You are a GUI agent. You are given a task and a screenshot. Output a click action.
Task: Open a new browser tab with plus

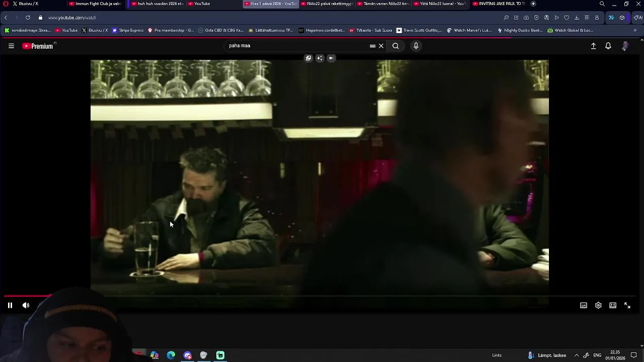tap(533, 4)
